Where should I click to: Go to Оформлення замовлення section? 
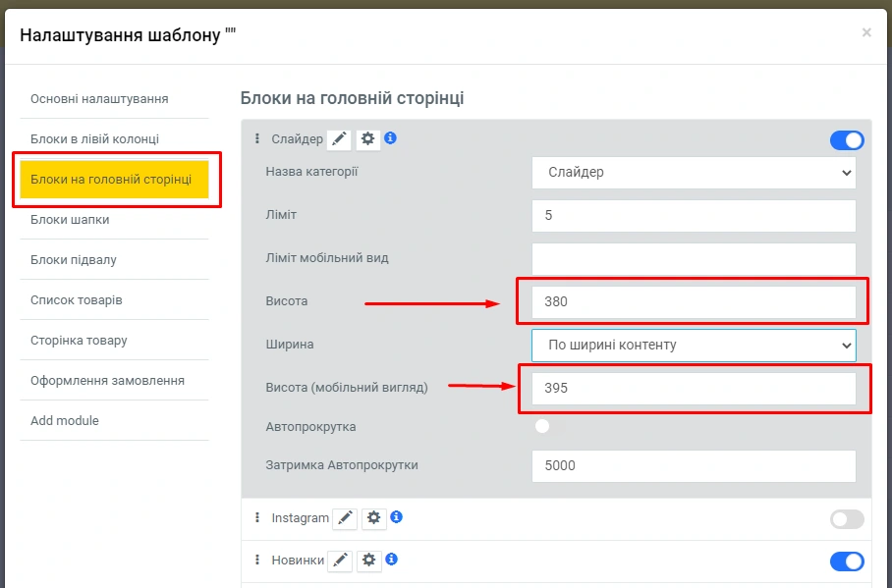click(107, 381)
